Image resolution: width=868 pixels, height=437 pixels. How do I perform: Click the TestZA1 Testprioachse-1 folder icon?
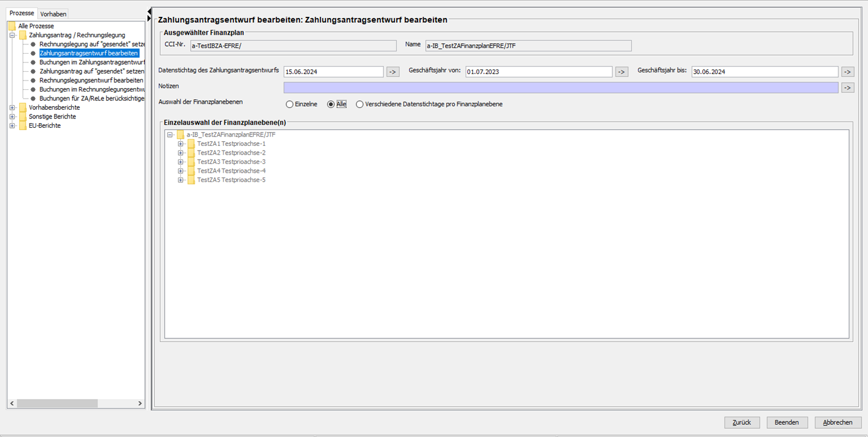(191, 144)
